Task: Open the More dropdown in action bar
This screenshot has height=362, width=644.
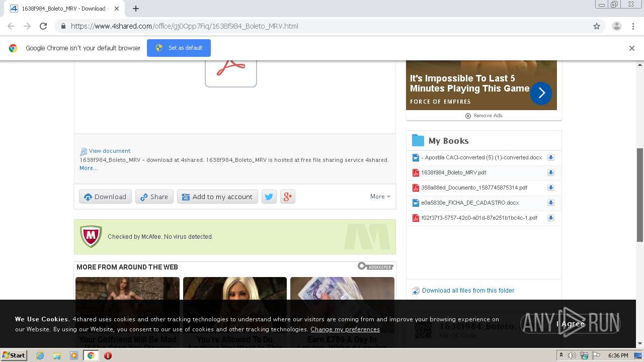Action: (x=380, y=197)
